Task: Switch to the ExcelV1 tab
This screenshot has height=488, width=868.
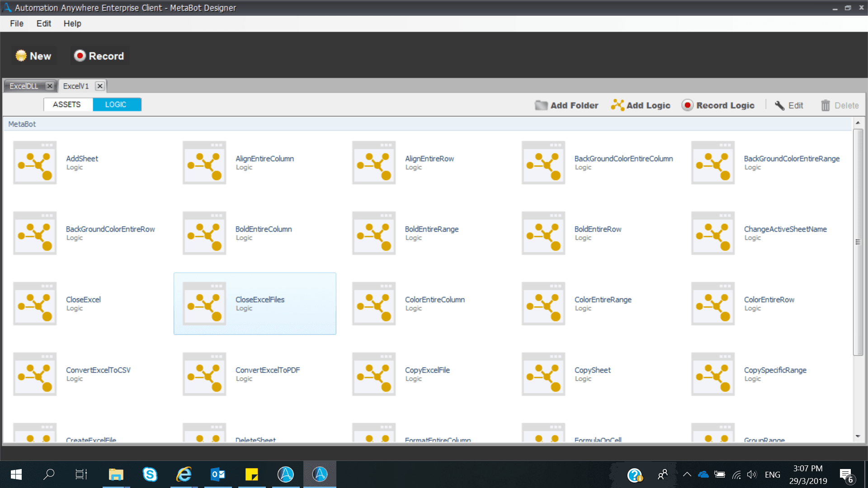Action: pos(76,86)
